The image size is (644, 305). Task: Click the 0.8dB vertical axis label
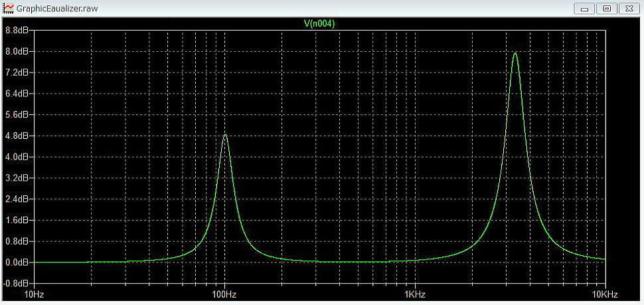point(17,241)
